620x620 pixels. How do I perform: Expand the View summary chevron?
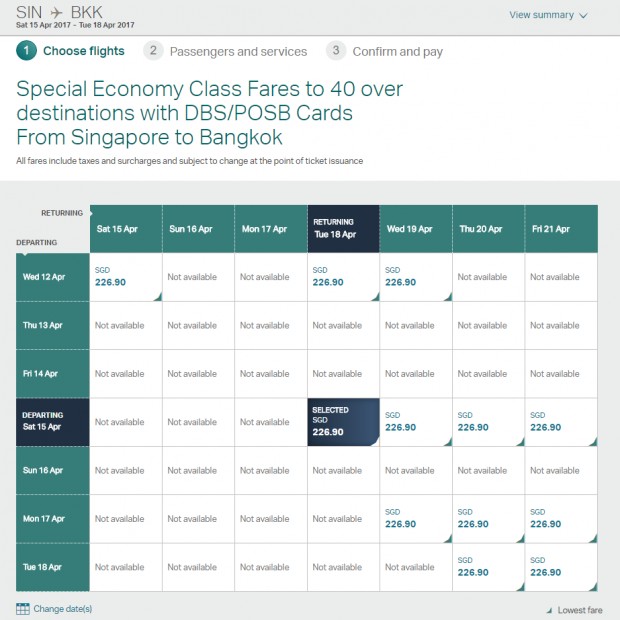coord(584,16)
